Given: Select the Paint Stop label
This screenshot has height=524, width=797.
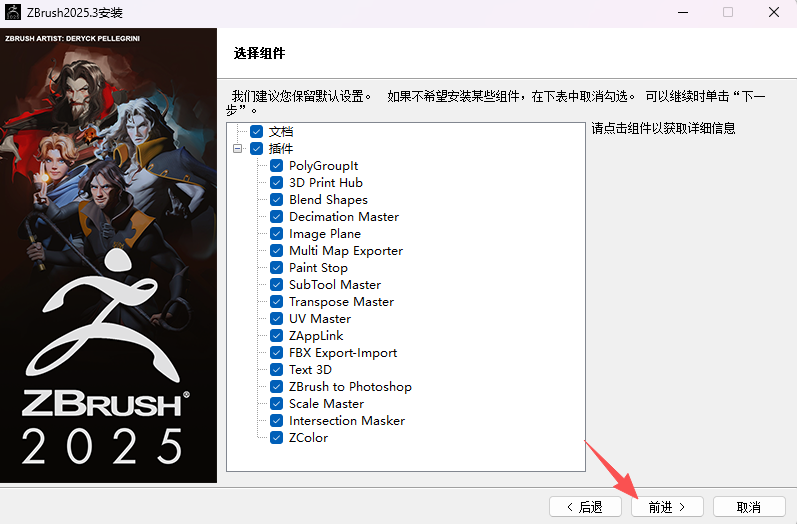Looking at the screenshot, I should 318,267.
